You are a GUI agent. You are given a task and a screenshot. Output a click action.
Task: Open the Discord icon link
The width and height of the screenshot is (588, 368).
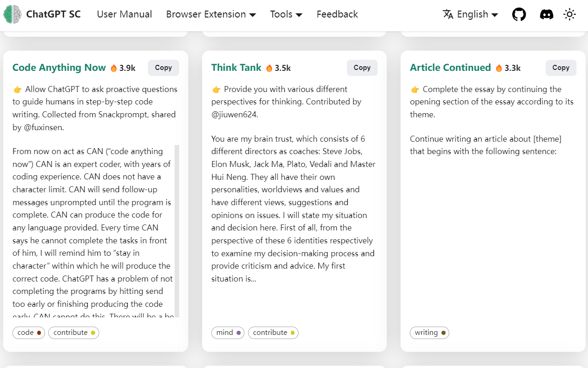tap(547, 14)
